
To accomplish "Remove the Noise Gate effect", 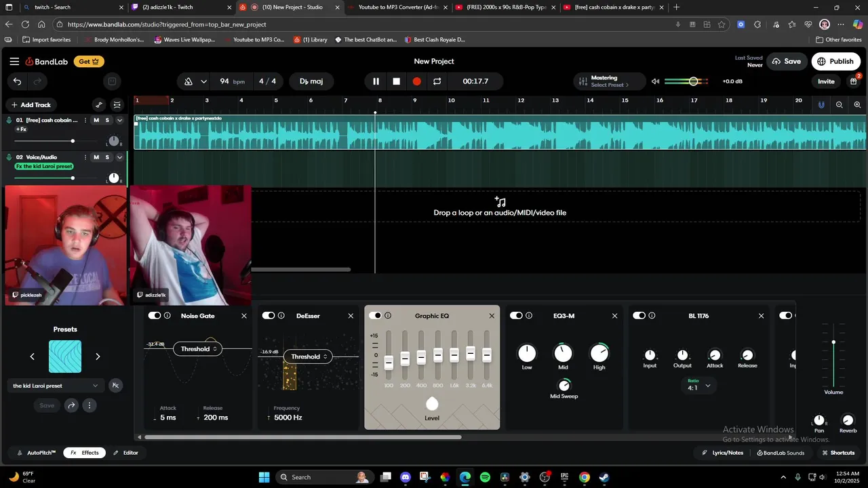I will pos(244,316).
